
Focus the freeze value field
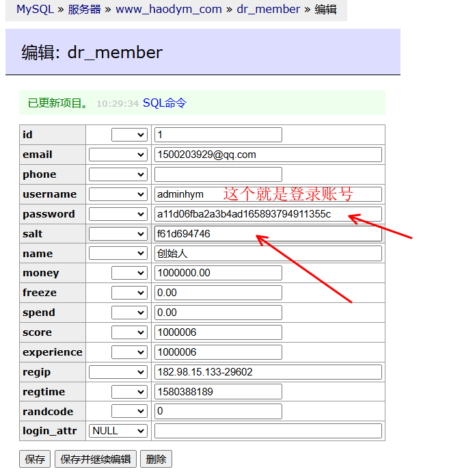(218, 293)
